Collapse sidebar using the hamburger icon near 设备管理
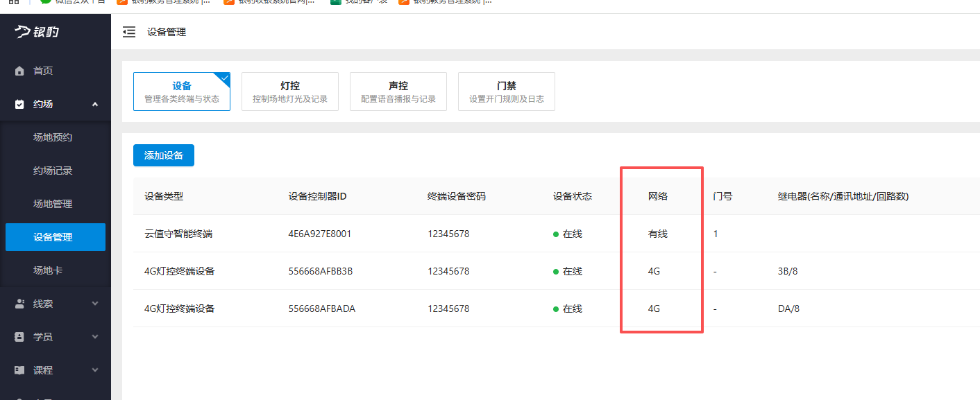Image resolution: width=980 pixels, height=400 pixels. 129,31
